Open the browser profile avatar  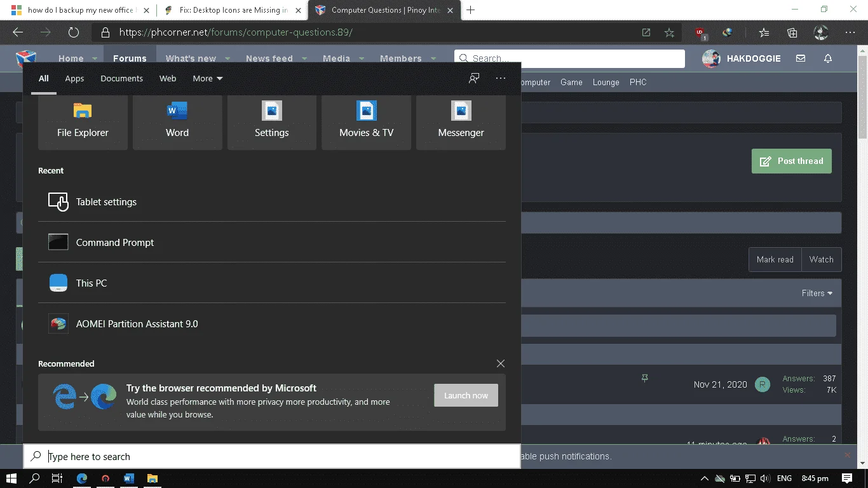tap(821, 32)
